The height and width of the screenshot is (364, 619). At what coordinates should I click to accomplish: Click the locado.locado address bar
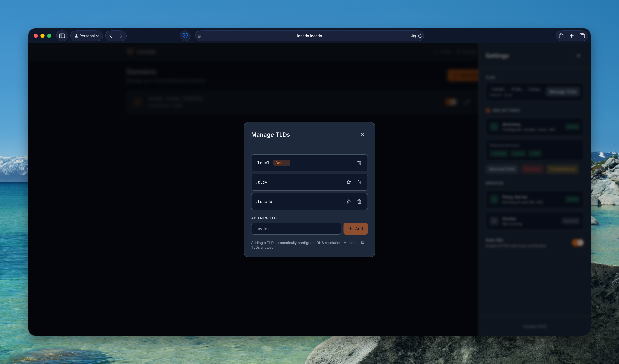click(x=309, y=36)
